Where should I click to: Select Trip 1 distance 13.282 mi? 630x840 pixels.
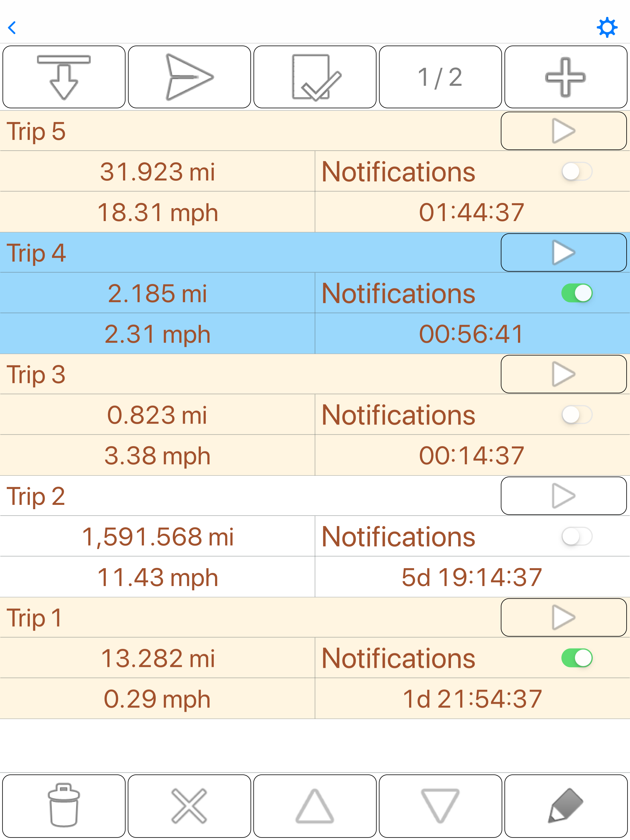pos(158,658)
